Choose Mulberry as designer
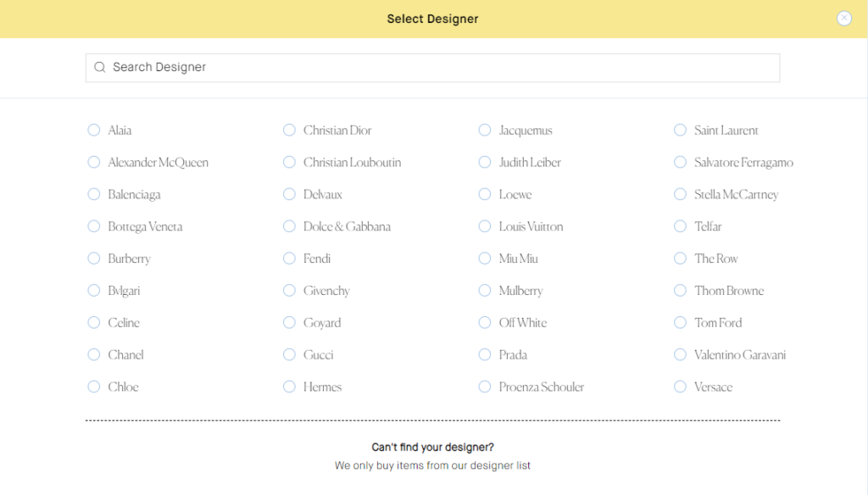This screenshot has height=495, width=868. click(x=485, y=291)
